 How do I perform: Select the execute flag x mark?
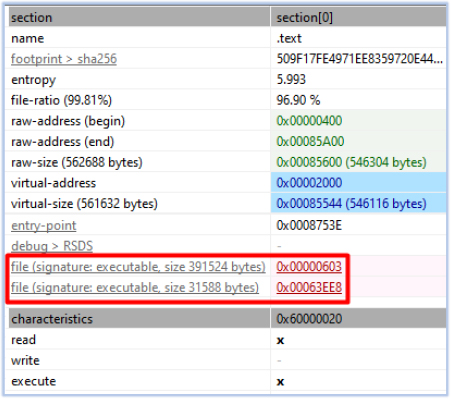280,382
